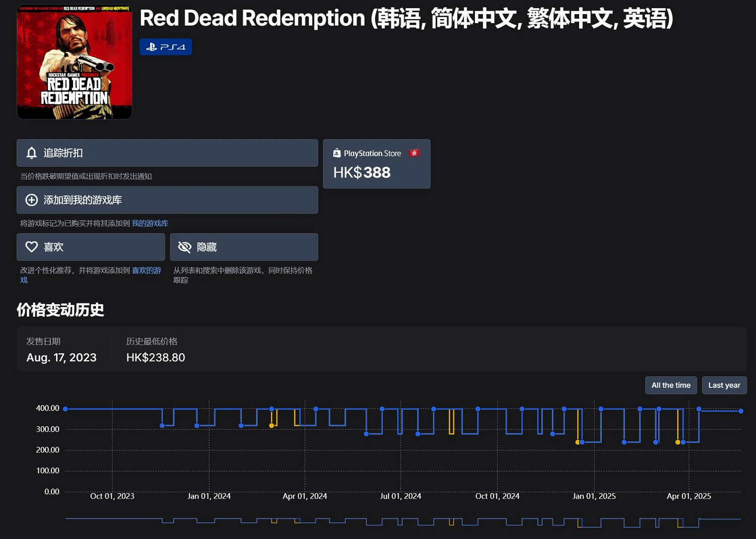Click the heart icon to like game
The height and width of the screenshot is (539, 756).
coord(32,247)
